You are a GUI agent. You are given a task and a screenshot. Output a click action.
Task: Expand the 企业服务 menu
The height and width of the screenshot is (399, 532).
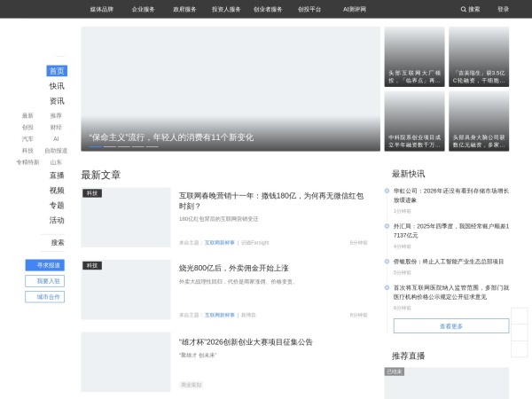click(x=144, y=9)
